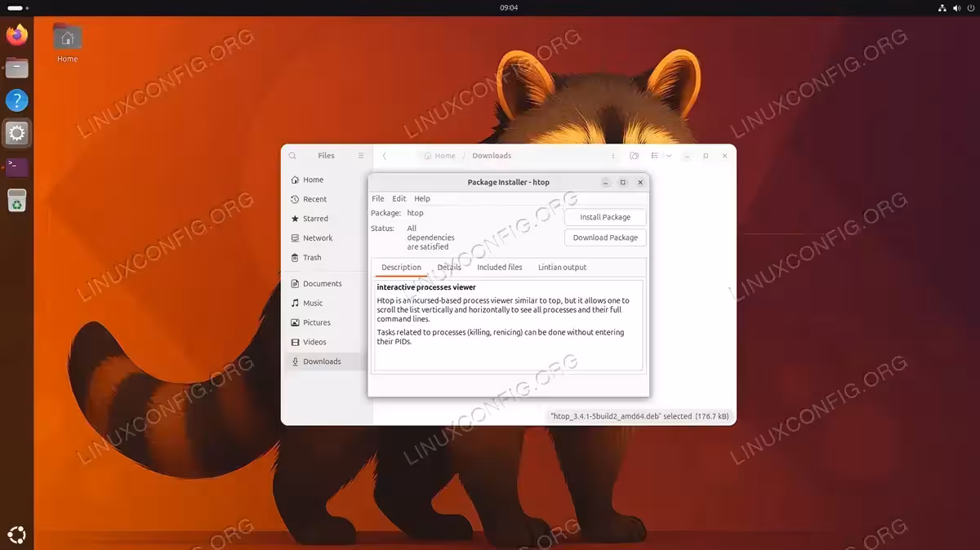Switch to the Description tab
The width and height of the screenshot is (980, 550).
(x=401, y=268)
